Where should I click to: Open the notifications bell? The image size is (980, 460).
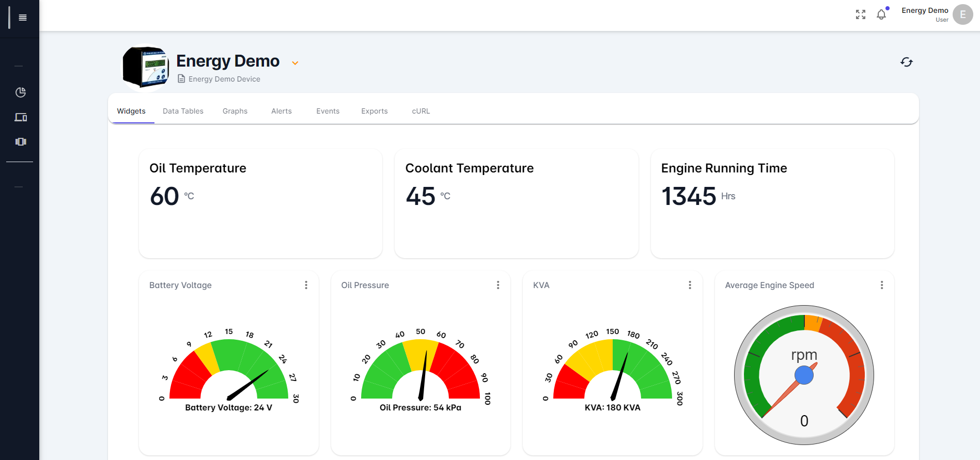point(881,14)
